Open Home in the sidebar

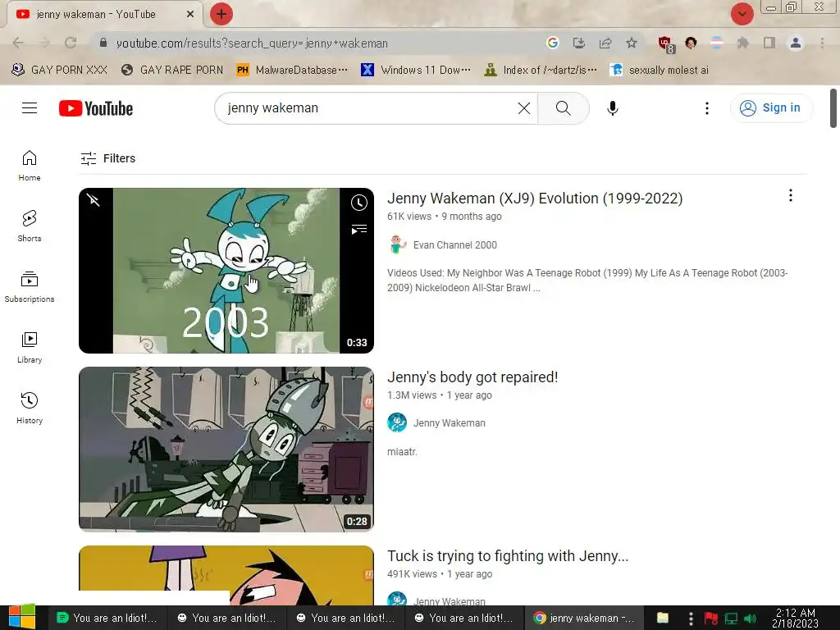[30, 166]
